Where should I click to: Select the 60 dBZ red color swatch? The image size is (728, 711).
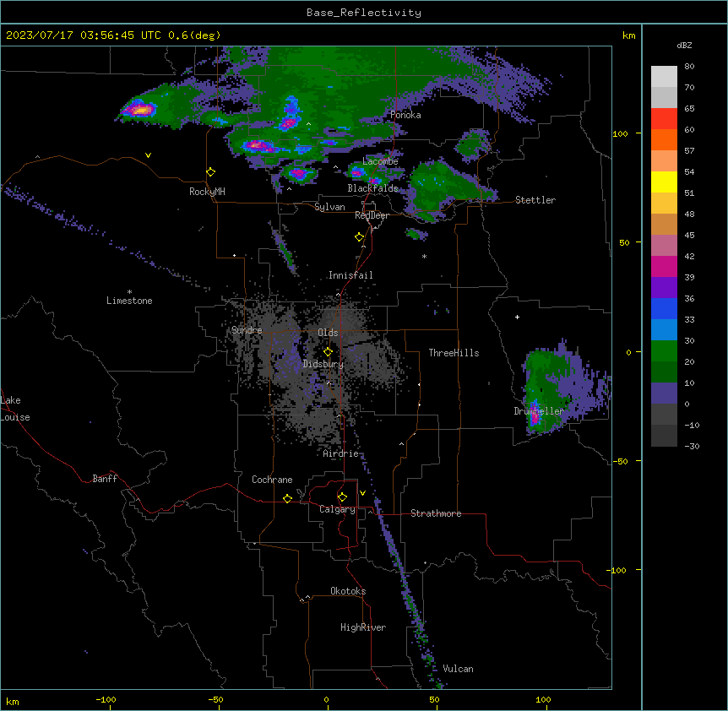point(664,118)
